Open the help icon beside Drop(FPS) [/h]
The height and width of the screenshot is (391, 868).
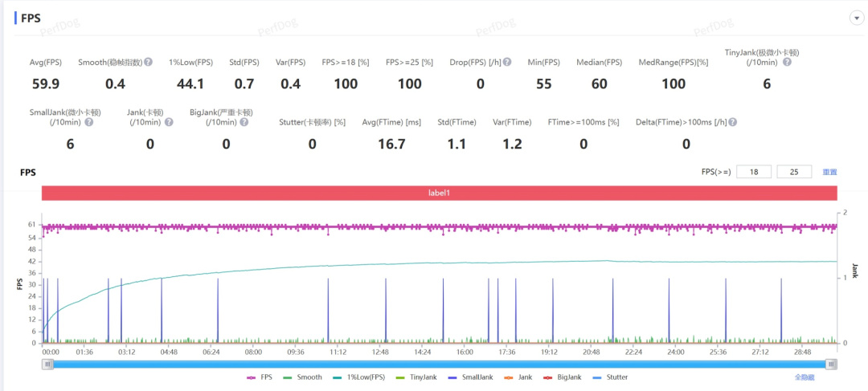(507, 62)
